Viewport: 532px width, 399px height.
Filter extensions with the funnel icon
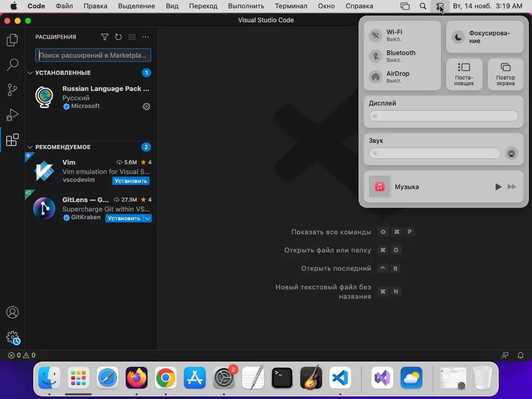[x=105, y=37]
